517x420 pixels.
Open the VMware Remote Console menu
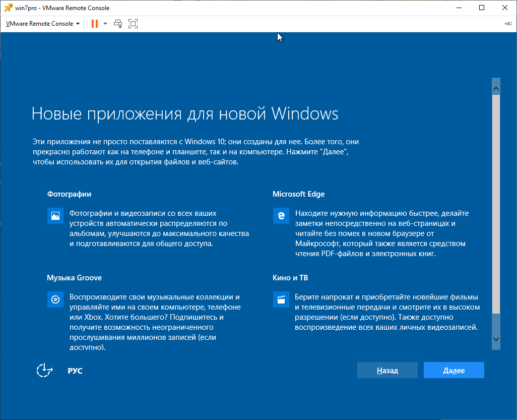[43, 24]
